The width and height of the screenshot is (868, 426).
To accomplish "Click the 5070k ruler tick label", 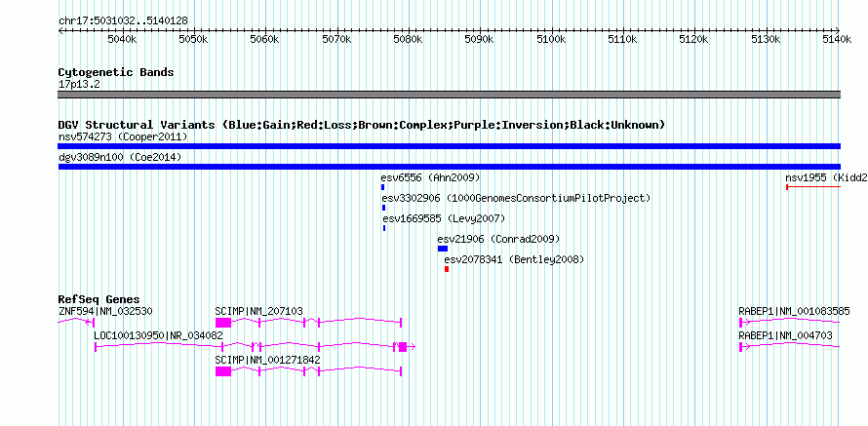I will (336, 40).
